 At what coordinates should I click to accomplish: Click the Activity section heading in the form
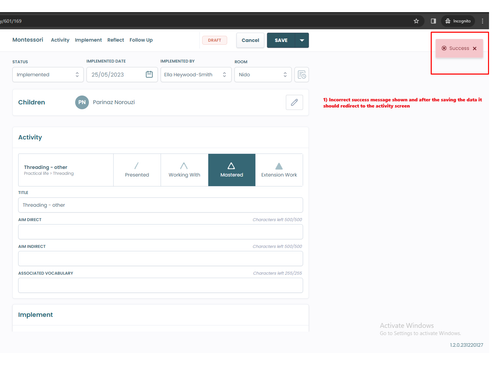(30, 137)
